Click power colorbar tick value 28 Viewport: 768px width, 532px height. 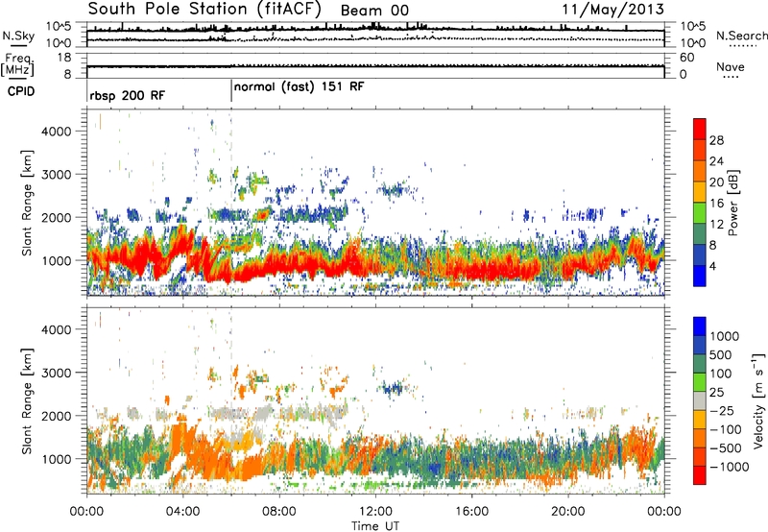(x=716, y=140)
